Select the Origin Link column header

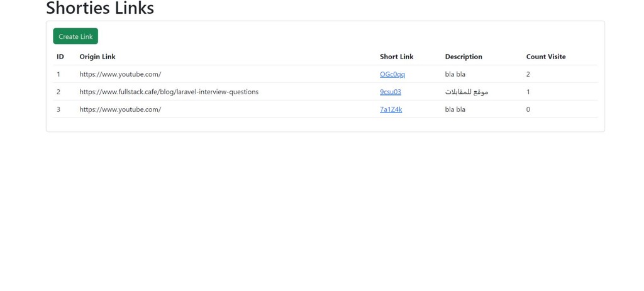[97, 57]
